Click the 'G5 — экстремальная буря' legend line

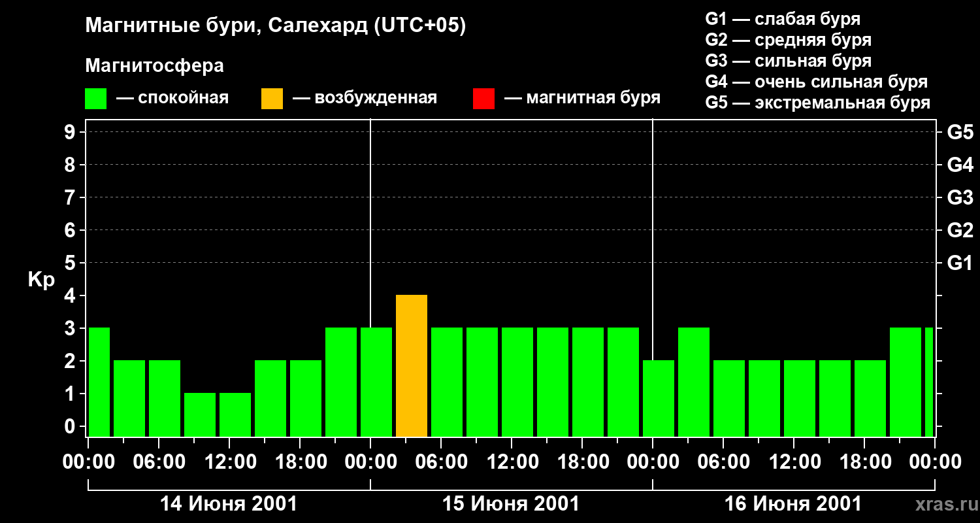click(x=818, y=103)
